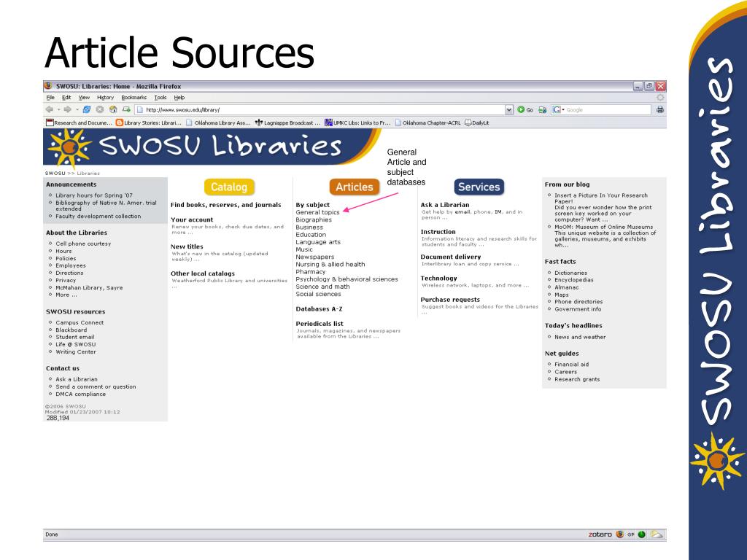Open the DailyLit bookmark
Screen dimensions: 747x560
coord(477,122)
